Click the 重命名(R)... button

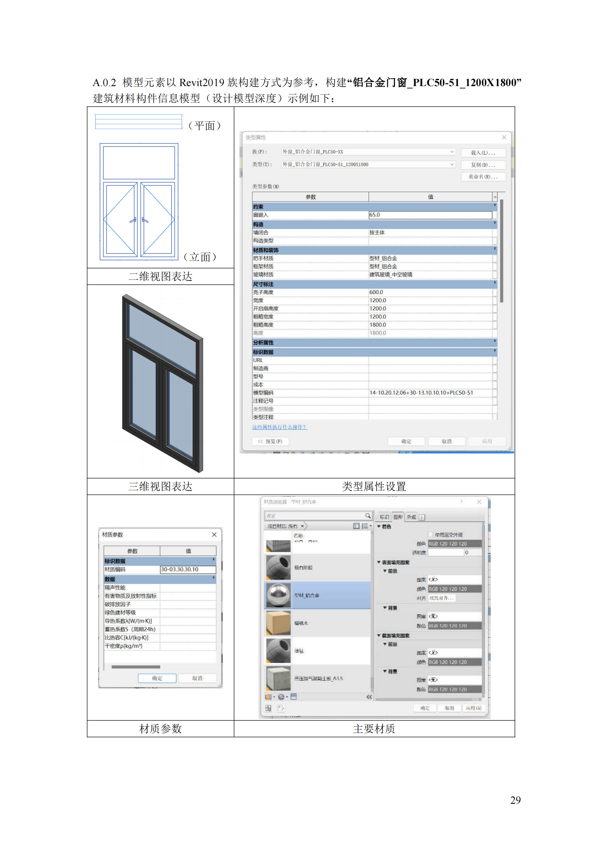[483, 177]
